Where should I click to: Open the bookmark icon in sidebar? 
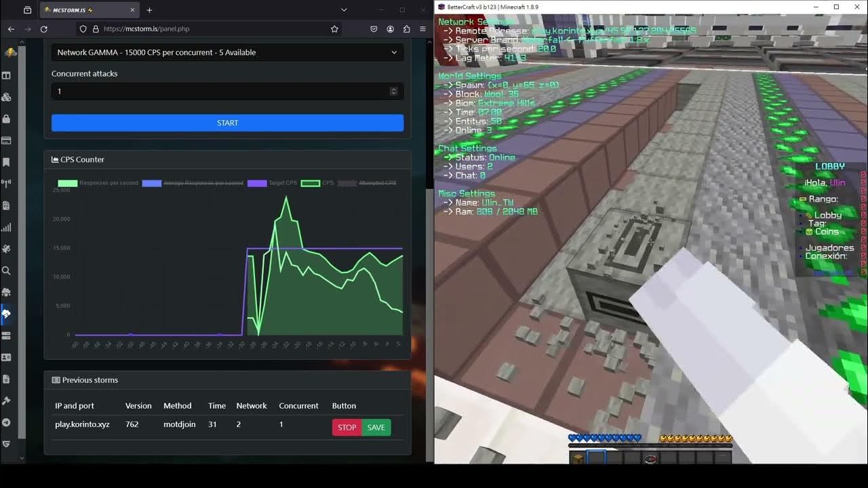6,162
